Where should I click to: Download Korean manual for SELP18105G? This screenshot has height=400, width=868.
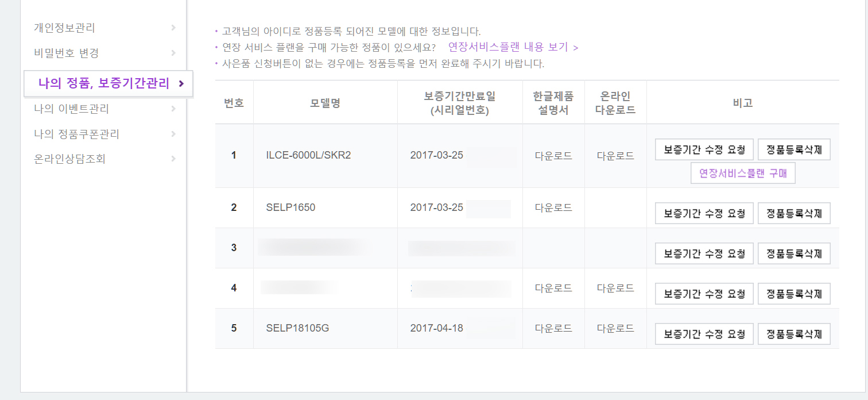[x=553, y=328]
